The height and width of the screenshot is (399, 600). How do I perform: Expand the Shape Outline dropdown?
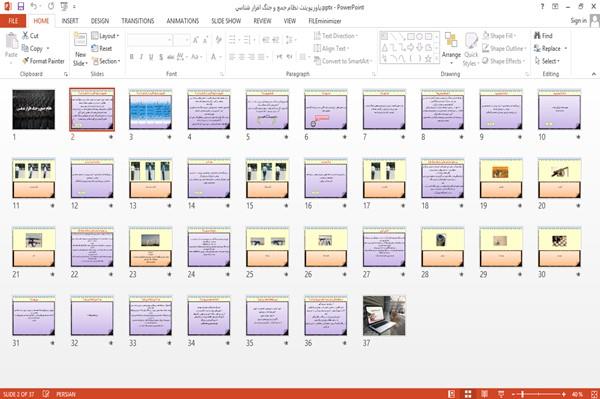pos(504,48)
